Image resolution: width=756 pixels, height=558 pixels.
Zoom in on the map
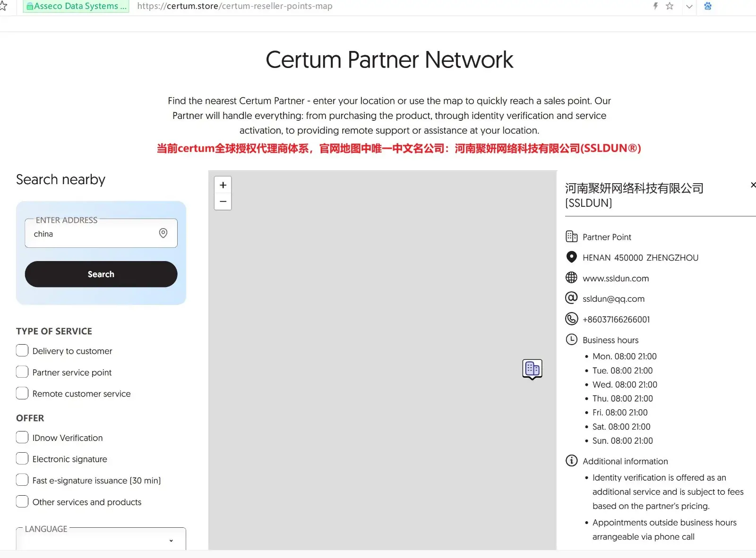pos(223,185)
